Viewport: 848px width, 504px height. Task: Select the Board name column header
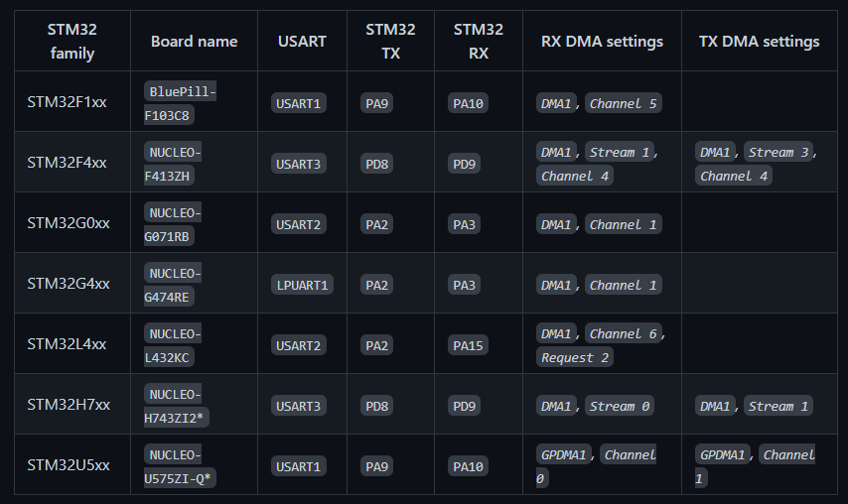pyautogui.click(x=194, y=41)
